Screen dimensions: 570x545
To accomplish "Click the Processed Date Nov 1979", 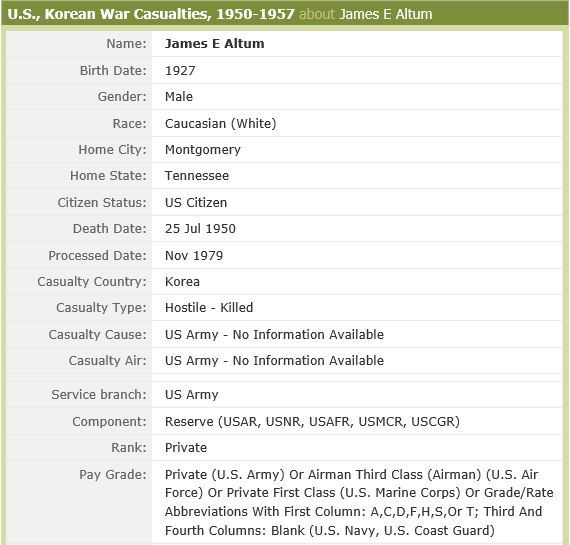I will click(194, 256).
